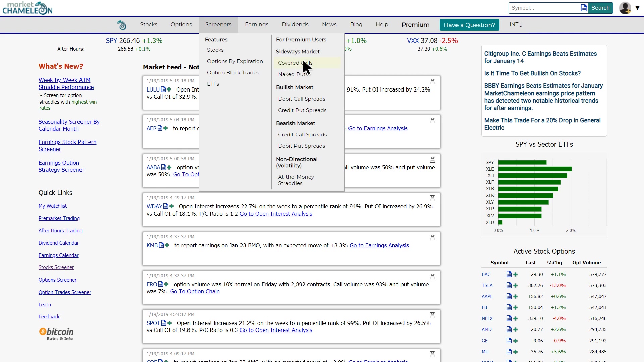
Task: Click the SPY ticker quote
Action: pyautogui.click(x=134, y=41)
